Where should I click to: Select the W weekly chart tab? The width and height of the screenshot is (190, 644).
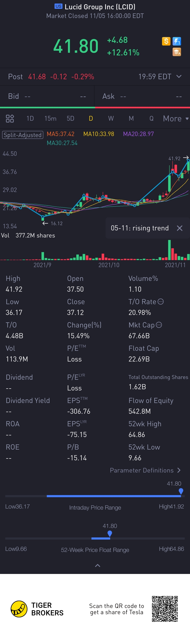point(111,119)
